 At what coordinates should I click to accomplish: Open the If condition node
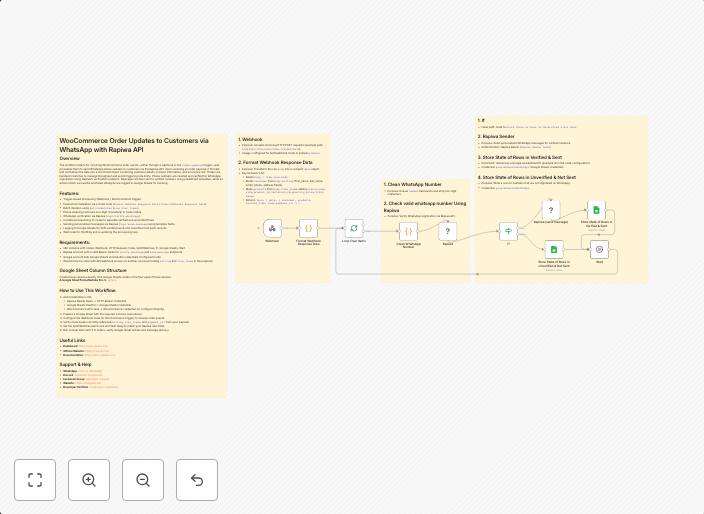[x=508, y=231]
